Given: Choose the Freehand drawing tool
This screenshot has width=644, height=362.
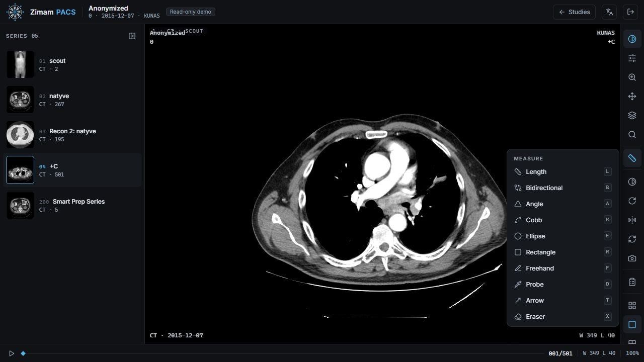Looking at the screenshot, I should [562, 268].
